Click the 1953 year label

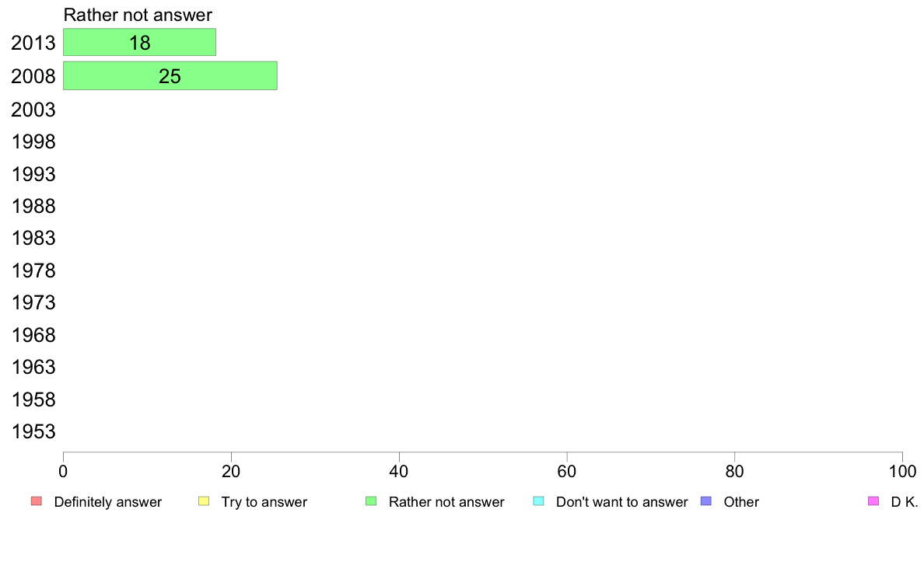point(33,432)
